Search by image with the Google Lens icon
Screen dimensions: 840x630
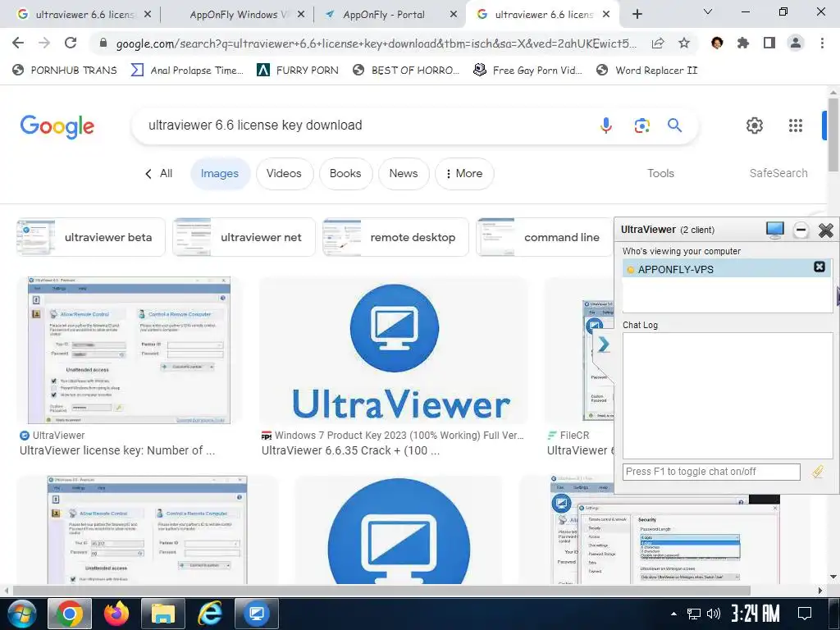(641, 126)
